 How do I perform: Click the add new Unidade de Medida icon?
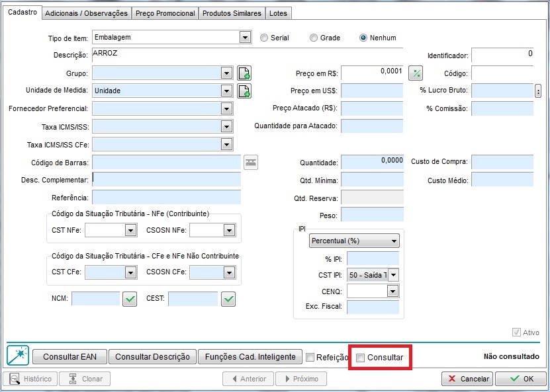point(244,91)
